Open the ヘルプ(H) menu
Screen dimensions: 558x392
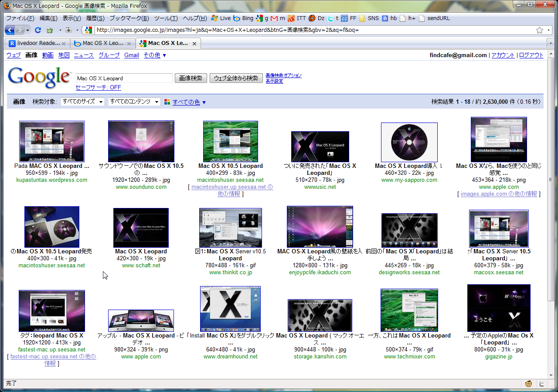pyautogui.click(x=195, y=18)
